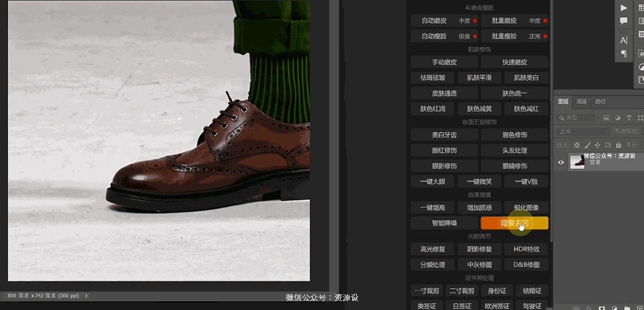The height and width of the screenshot is (310, 644).
Task: Lock image pixels brush icon
Action: pos(587,145)
